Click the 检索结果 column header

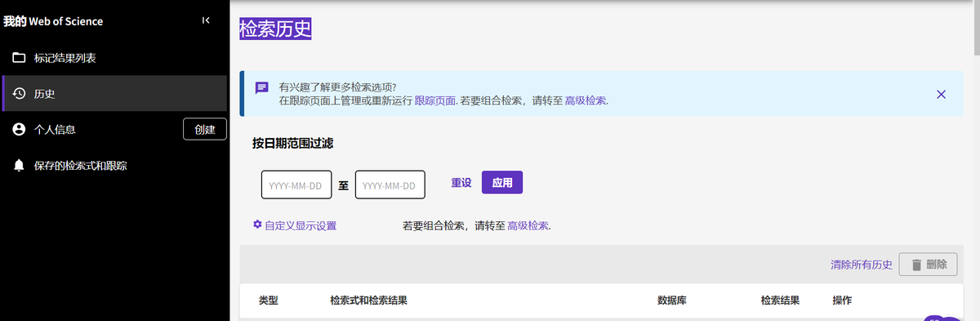point(780,301)
